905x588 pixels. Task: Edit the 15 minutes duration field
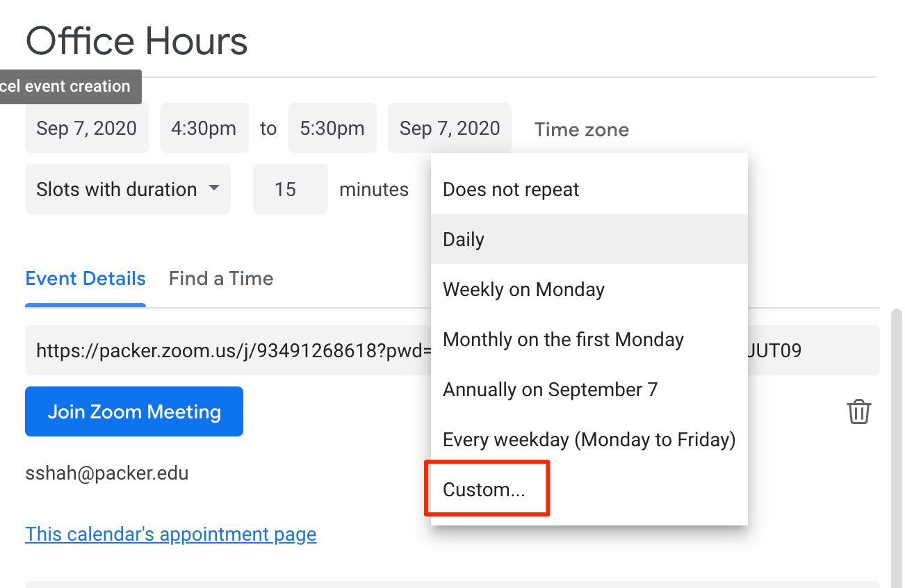(290, 189)
